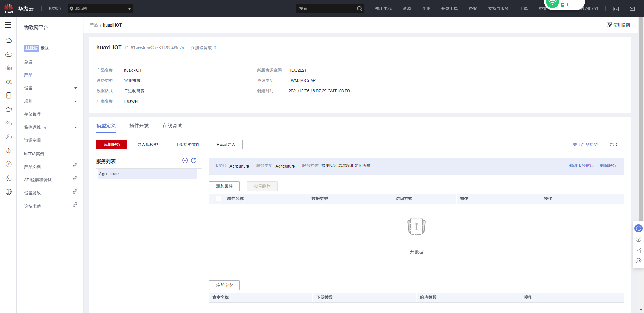Click the document icon in left rail
Image resolution: width=644 pixels, height=313 pixels.
pos(9,95)
